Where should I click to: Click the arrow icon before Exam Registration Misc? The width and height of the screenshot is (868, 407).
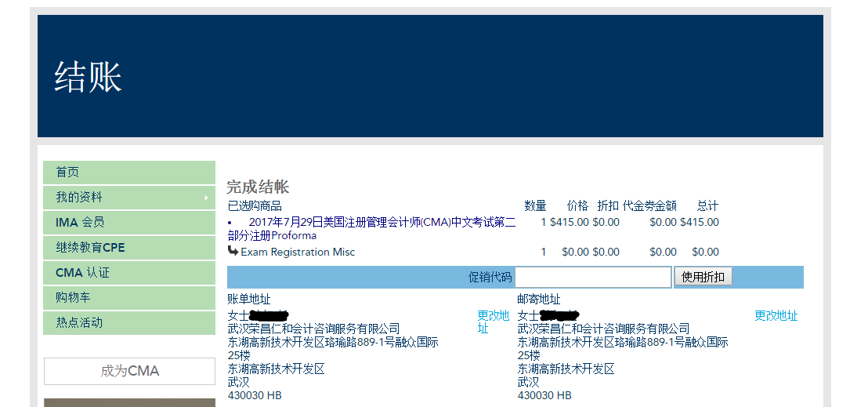click(x=233, y=251)
